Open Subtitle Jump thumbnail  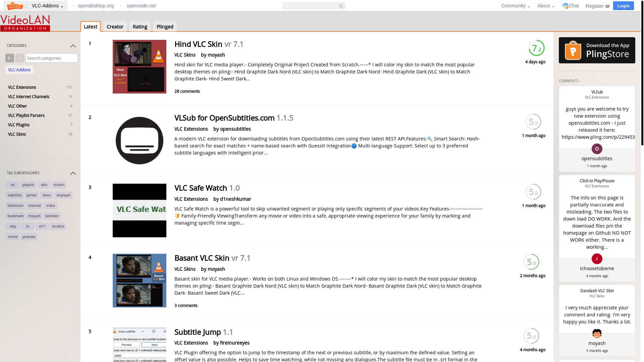pos(140,345)
